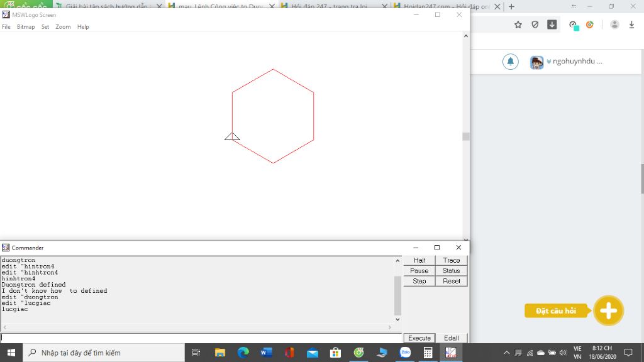Click the browser speed extension icon
Screen dimensions: 644x362
[574, 25]
